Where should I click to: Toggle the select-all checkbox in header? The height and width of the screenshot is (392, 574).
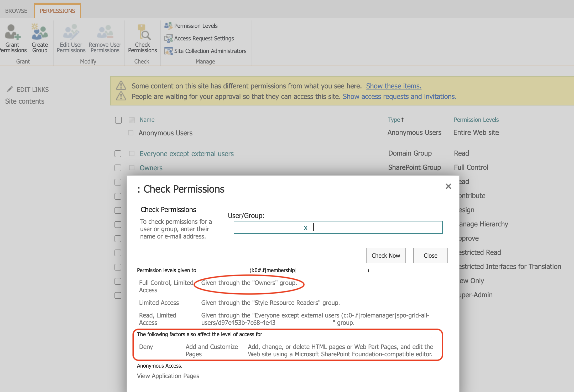118,120
